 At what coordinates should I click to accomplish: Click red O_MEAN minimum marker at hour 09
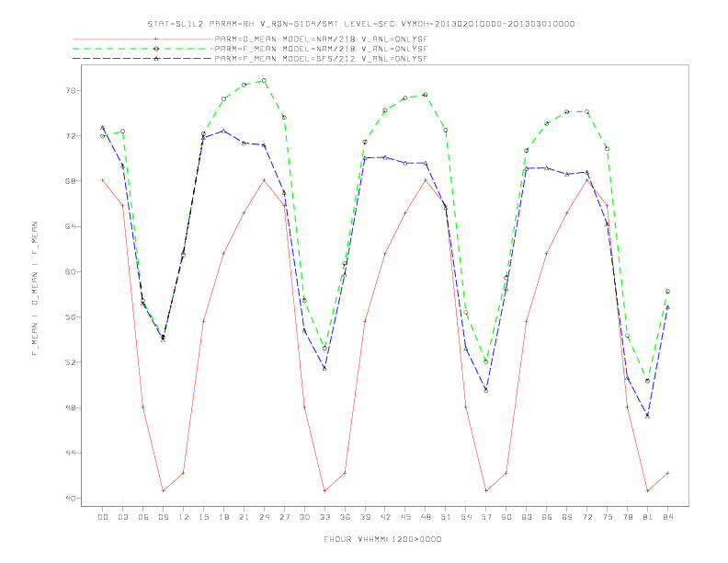(x=163, y=490)
